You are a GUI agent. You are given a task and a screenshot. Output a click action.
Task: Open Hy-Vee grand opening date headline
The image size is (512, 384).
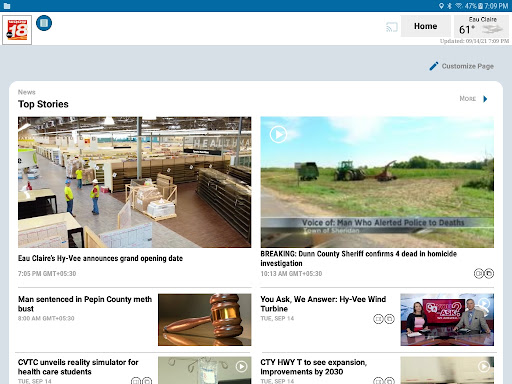[100, 258]
